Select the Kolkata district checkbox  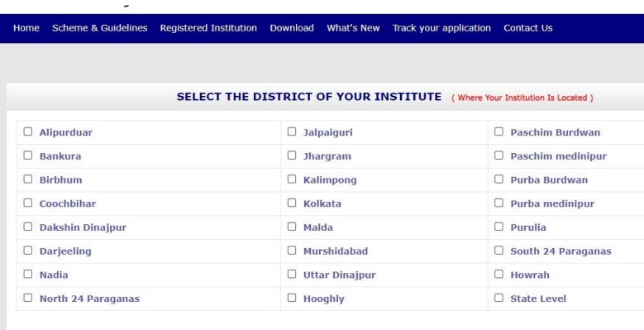pyautogui.click(x=292, y=203)
